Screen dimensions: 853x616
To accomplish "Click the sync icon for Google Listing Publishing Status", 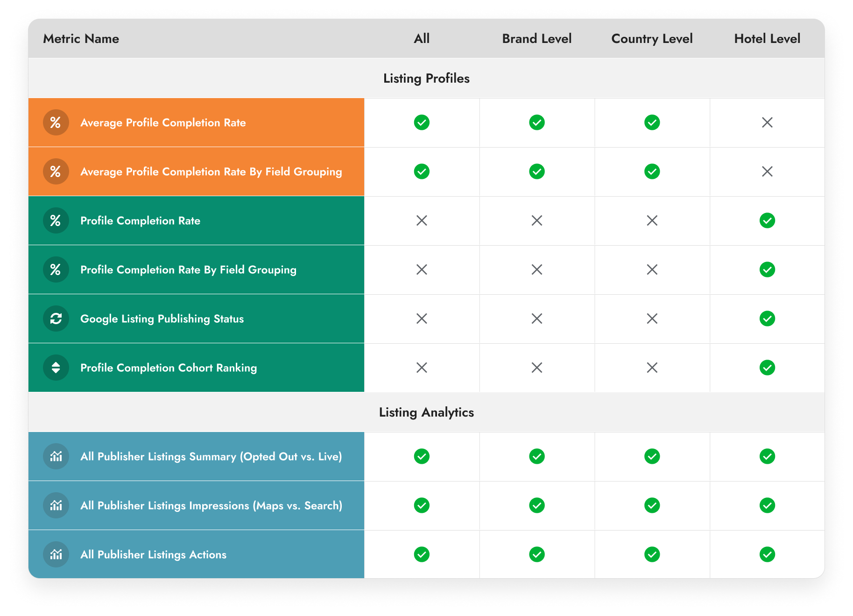I will point(56,319).
